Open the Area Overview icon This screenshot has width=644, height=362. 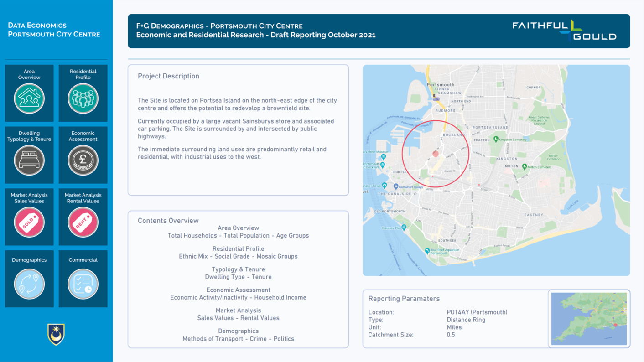click(29, 98)
